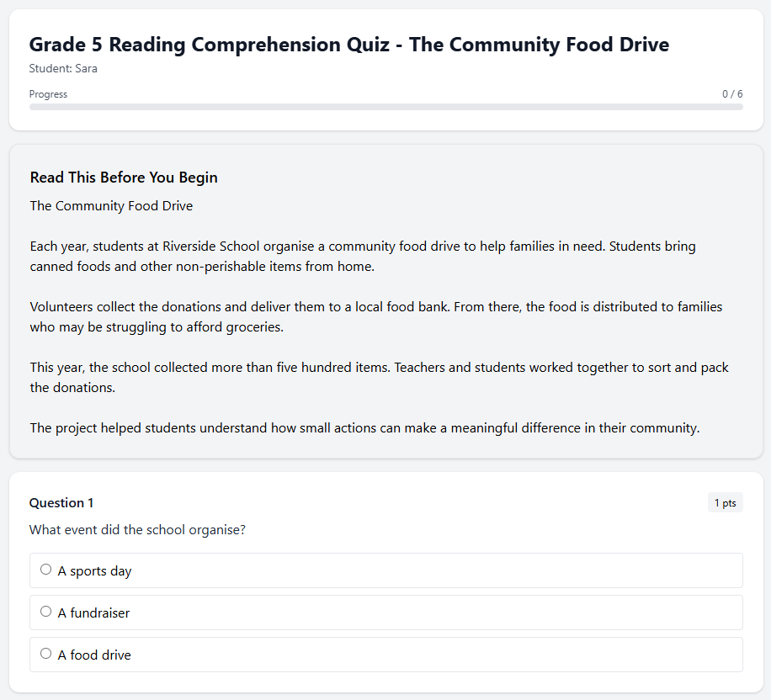Click the paragraph about five hundred items collected
The image size is (771, 700).
379,377
